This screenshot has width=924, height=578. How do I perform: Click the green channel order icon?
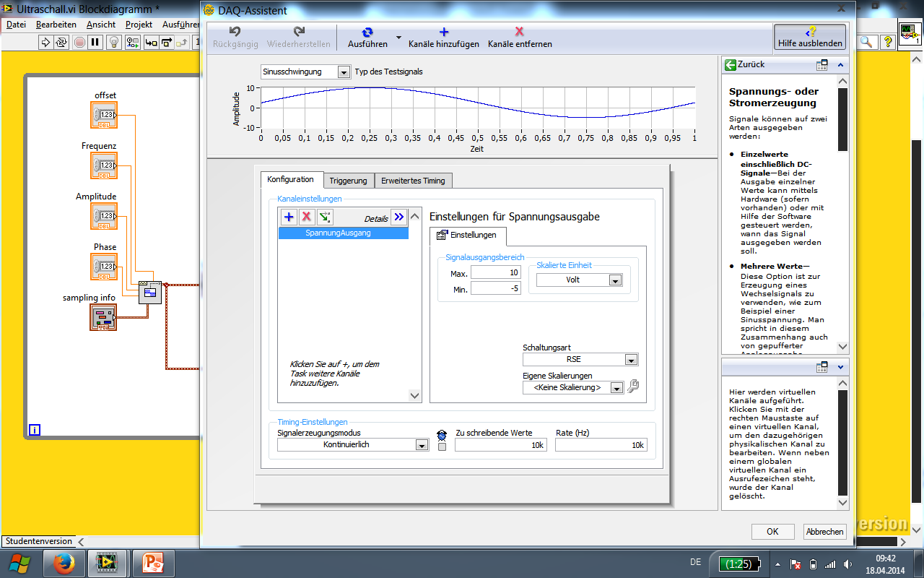pos(325,217)
